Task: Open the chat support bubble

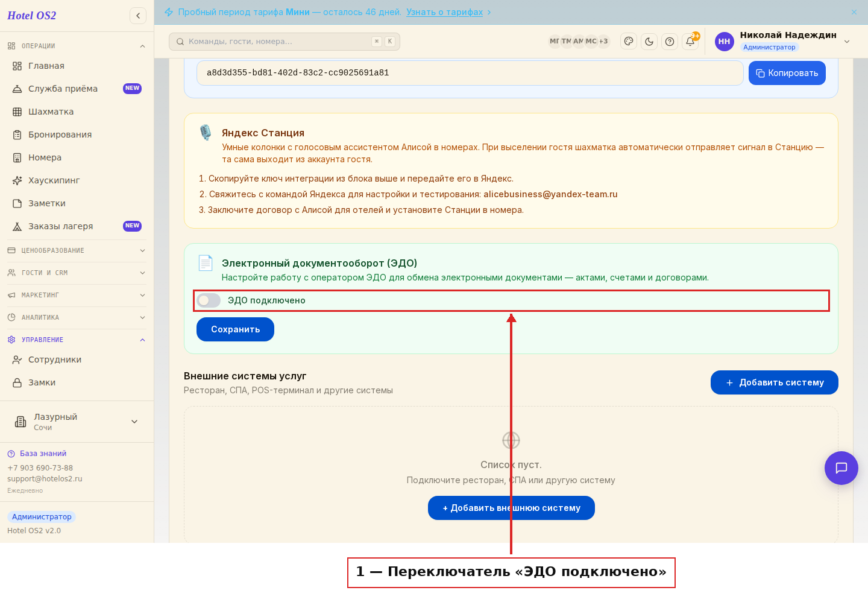Action: point(841,468)
